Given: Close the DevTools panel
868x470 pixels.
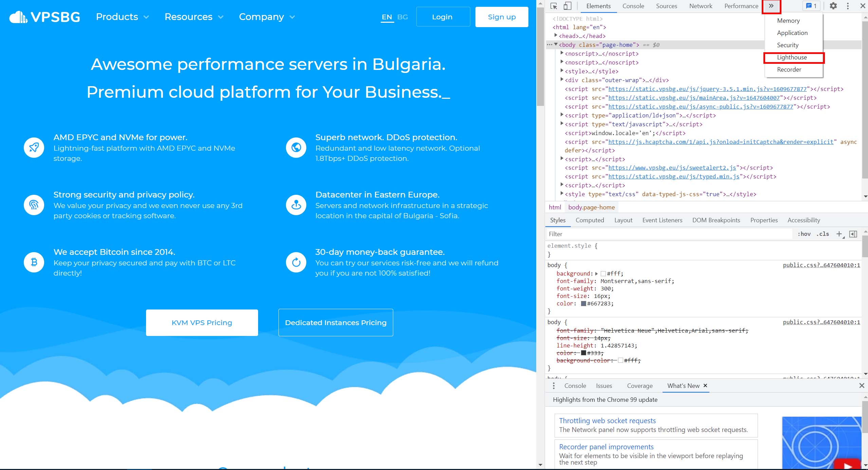Looking at the screenshot, I should (862, 6).
